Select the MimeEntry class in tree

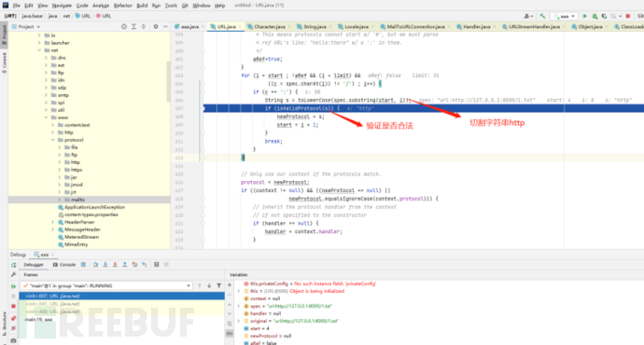click(76, 244)
